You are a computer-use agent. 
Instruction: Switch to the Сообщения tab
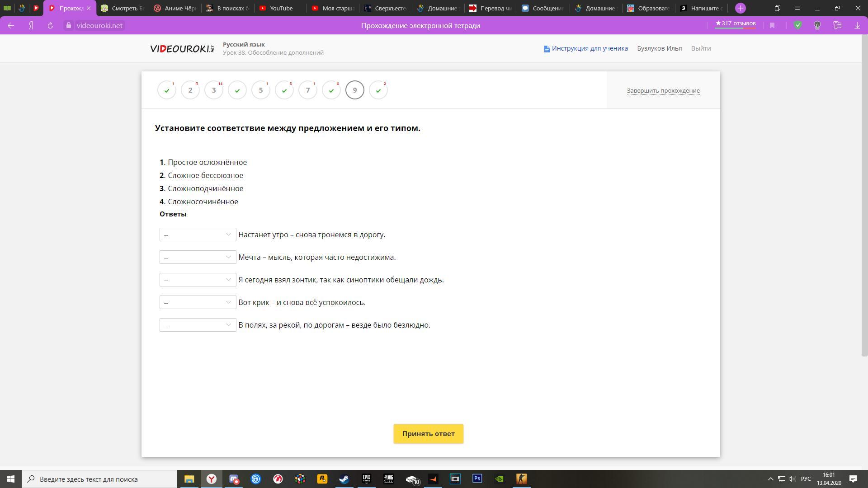coord(543,8)
